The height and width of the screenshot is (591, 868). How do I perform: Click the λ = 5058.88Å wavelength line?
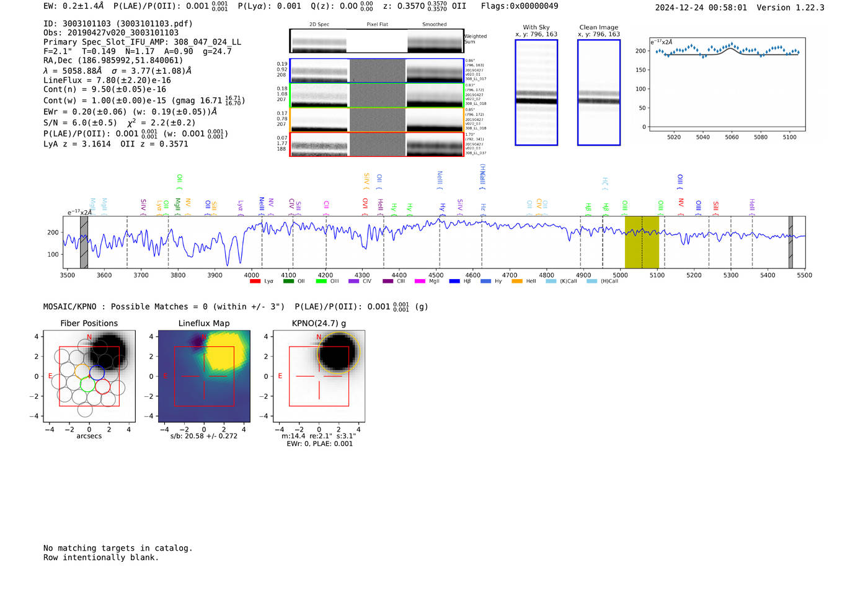pyautogui.click(x=118, y=71)
